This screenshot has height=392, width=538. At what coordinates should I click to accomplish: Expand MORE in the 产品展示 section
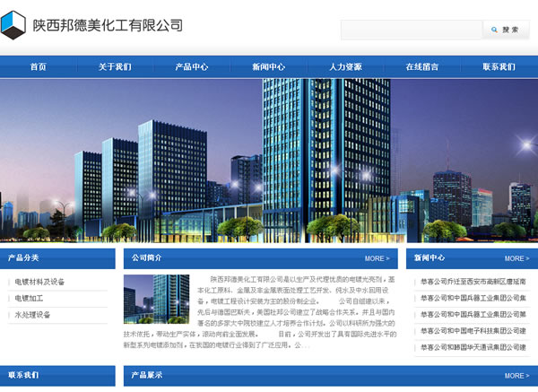tap(516, 376)
